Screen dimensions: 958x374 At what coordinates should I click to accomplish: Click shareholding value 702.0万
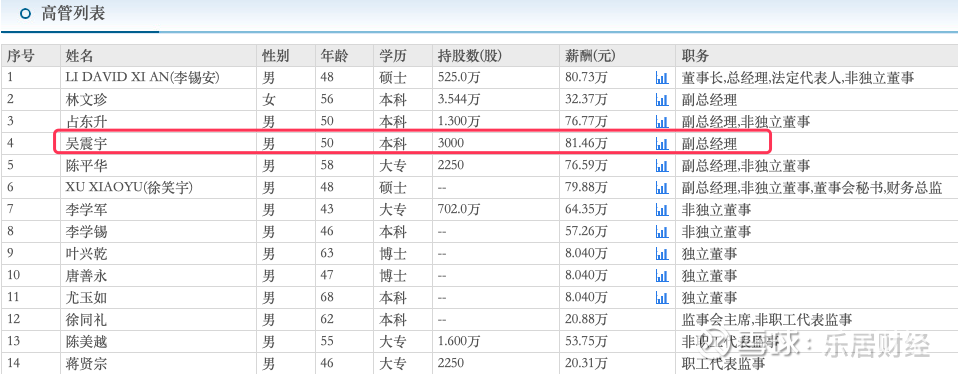pos(459,210)
